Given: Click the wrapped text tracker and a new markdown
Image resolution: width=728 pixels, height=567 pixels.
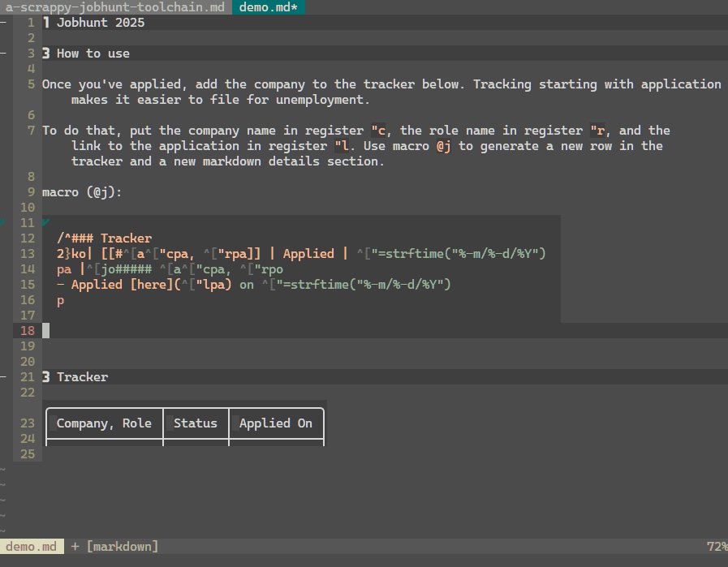Looking at the screenshot, I should (x=228, y=161).
